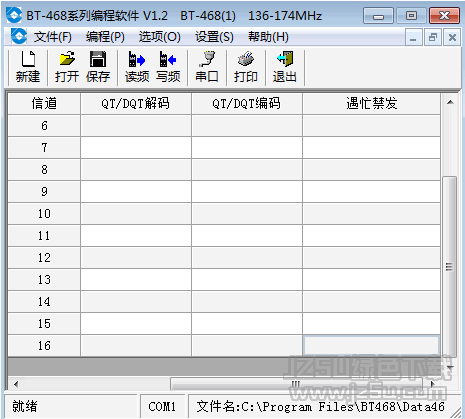Select the 信道 column header

(x=44, y=104)
